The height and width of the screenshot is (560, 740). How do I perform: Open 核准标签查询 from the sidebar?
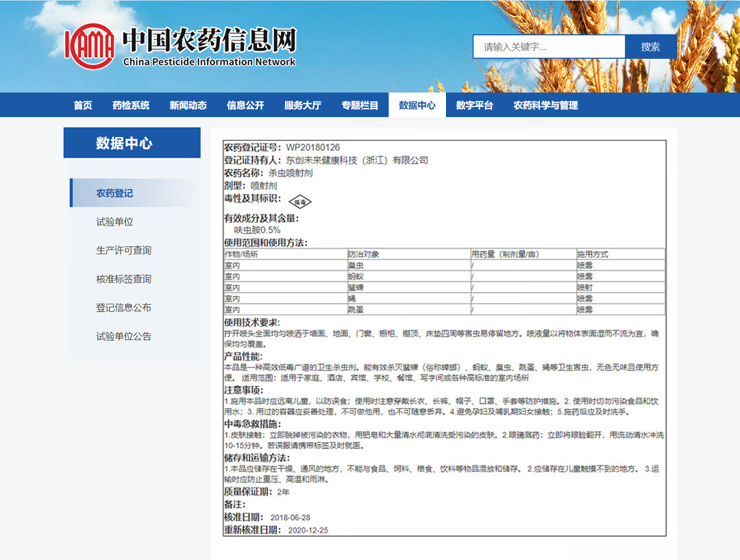(x=123, y=280)
